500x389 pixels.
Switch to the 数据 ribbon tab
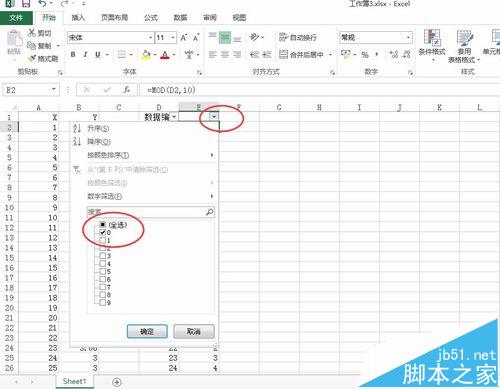click(x=180, y=18)
